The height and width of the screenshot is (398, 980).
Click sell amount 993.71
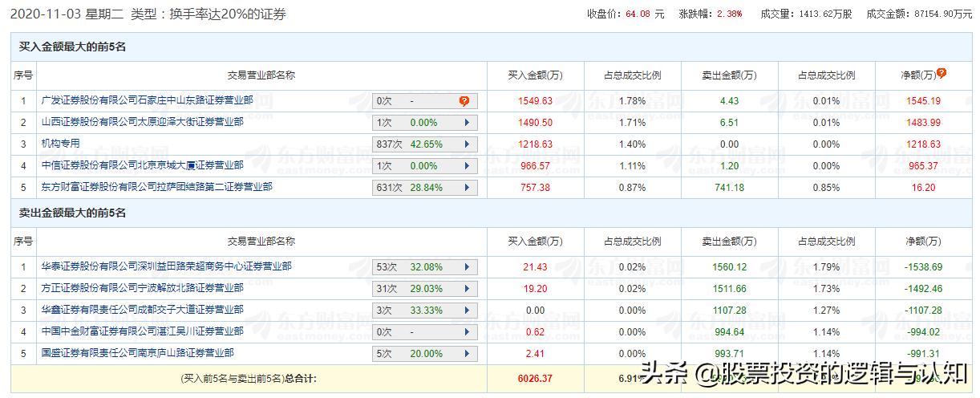point(729,354)
